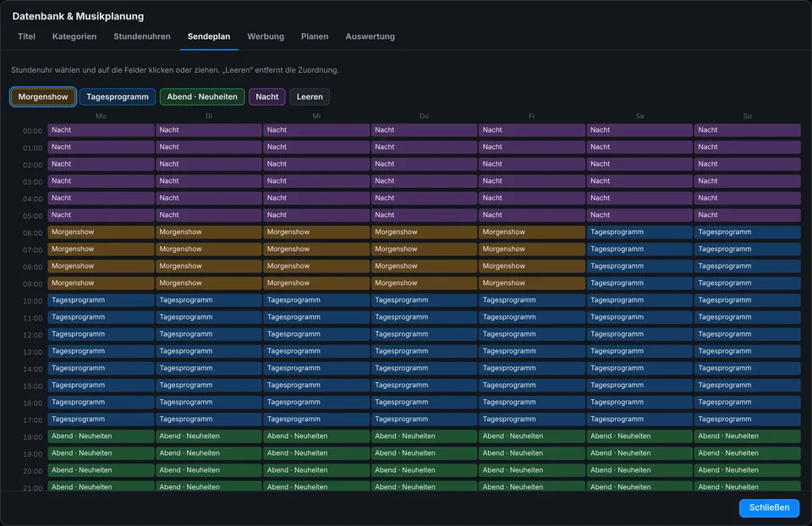
Task: Select Tuesday 03:00 Nacht cell
Action: click(209, 181)
